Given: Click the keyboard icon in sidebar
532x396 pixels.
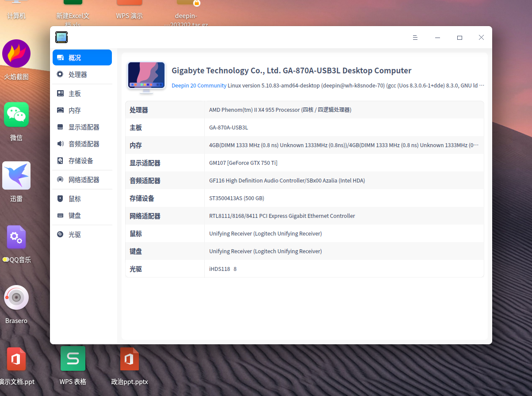Looking at the screenshot, I should [x=60, y=216].
